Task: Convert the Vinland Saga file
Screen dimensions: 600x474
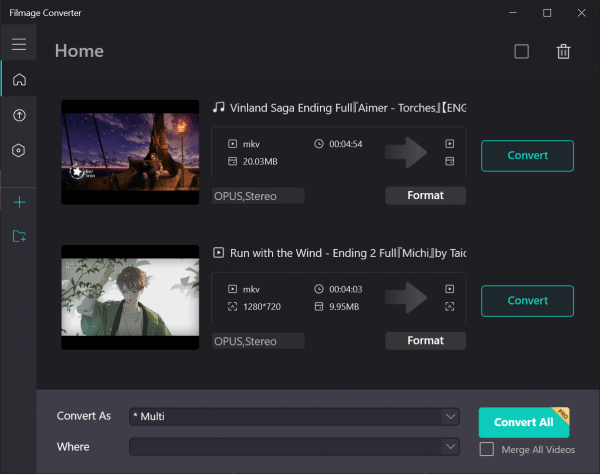Action: 527,156
